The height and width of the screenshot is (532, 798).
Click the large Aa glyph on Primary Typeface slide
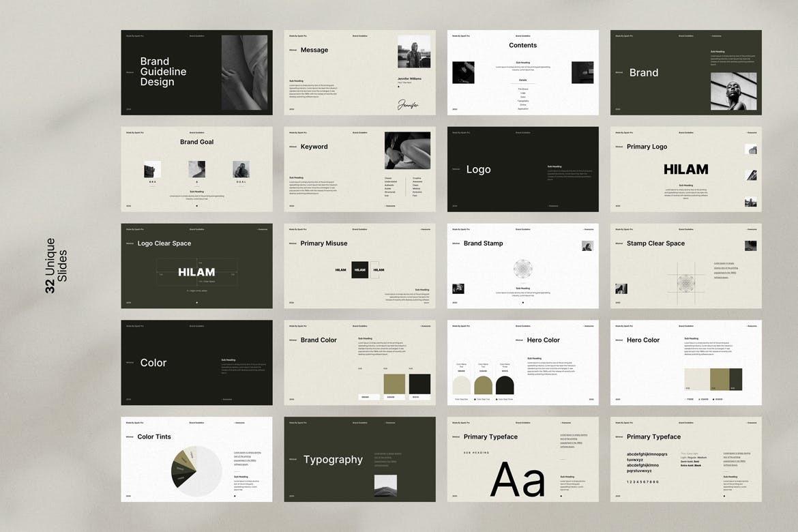(518, 479)
